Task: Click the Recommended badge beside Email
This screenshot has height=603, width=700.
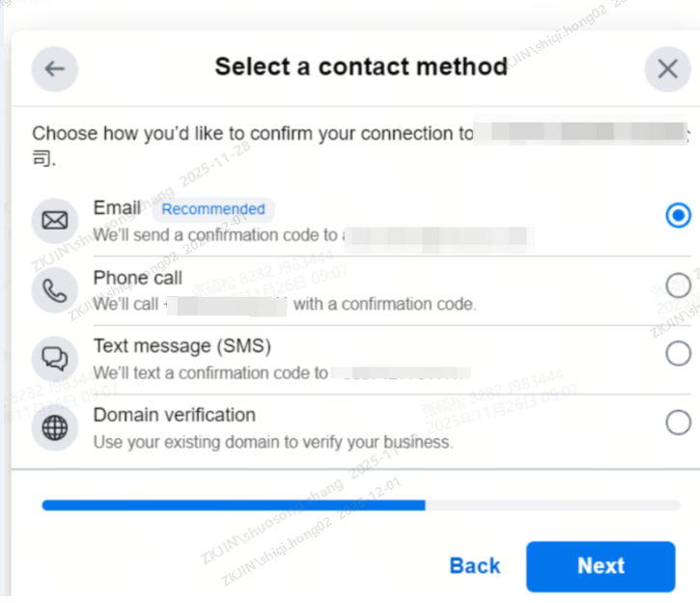Action: 212,209
